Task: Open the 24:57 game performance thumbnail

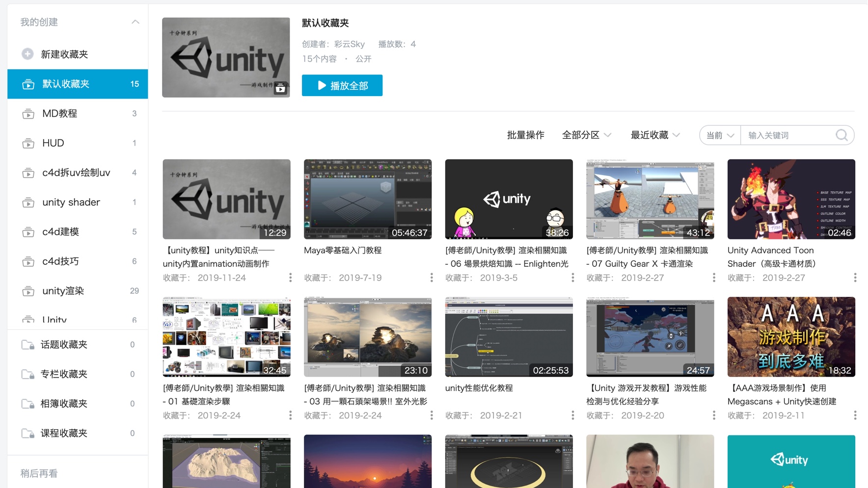Action: click(650, 337)
